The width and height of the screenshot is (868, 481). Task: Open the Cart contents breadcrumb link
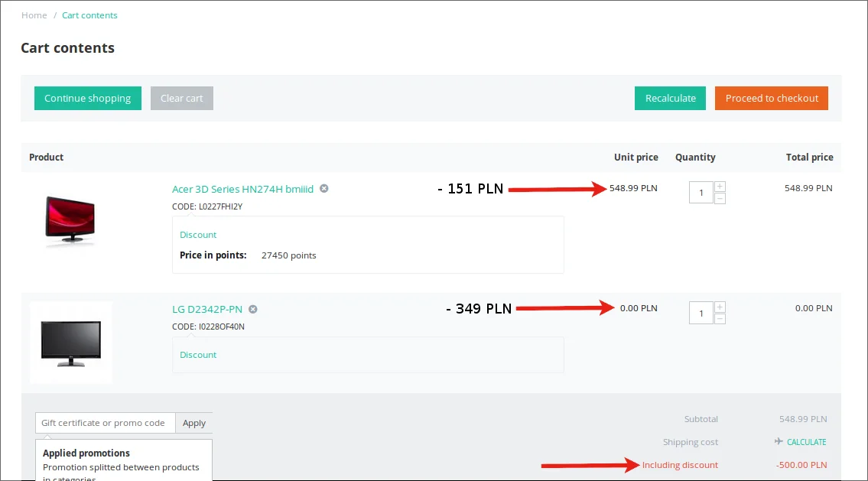(89, 15)
